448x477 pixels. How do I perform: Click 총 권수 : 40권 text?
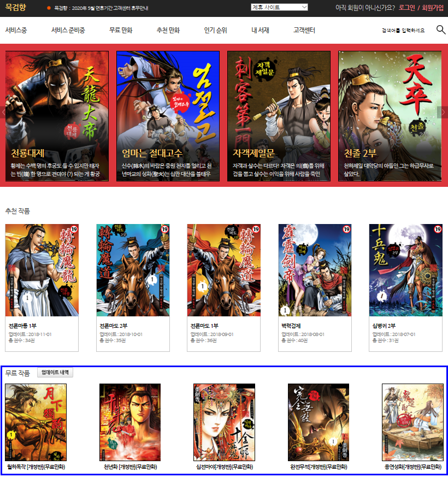pyautogui.click(x=294, y=340)
